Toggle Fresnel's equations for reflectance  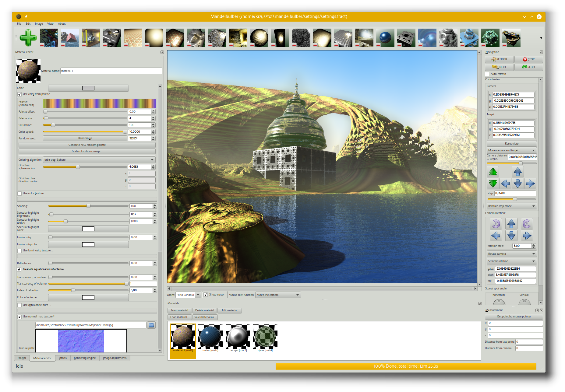(x=19, y=269)
